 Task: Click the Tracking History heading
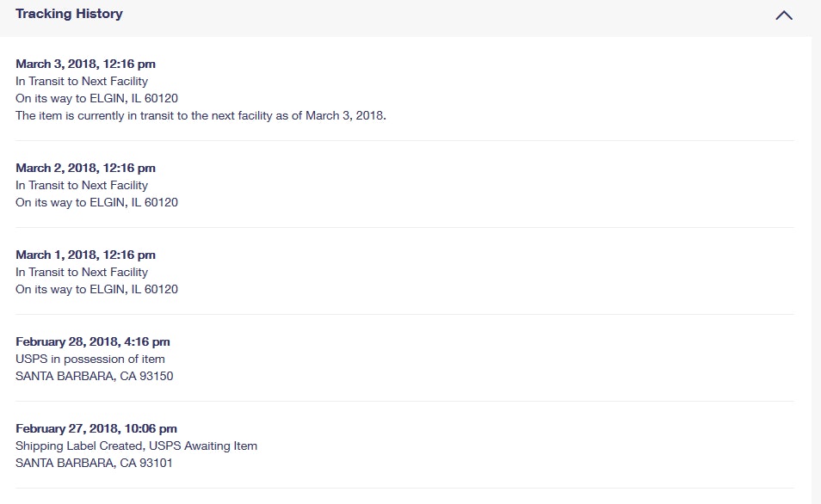coord(69,14)
